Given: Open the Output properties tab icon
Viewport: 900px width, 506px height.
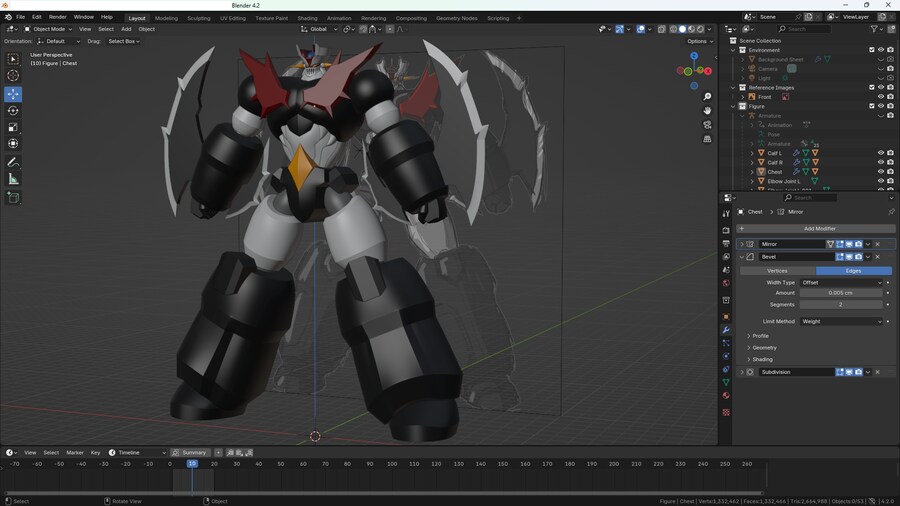Looking at the screenshot, I should [x=726, y=243].
